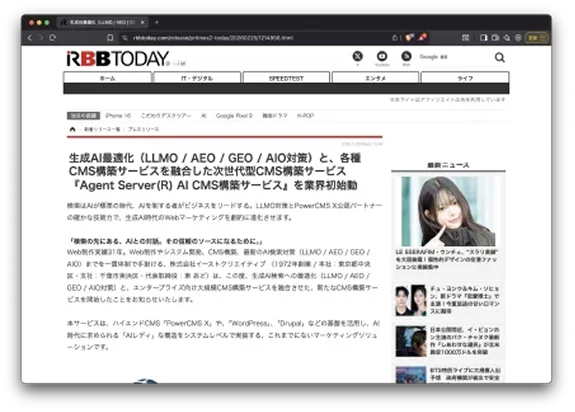Close the RBB TODAY browser tab
This screenshot has height=412, width=575.
point(143,22)
